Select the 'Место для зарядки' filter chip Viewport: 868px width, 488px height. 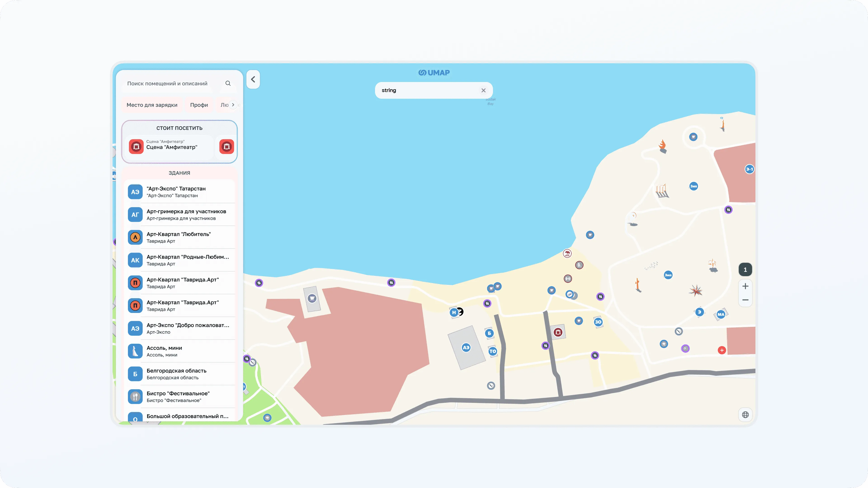(x=152, y=105)
